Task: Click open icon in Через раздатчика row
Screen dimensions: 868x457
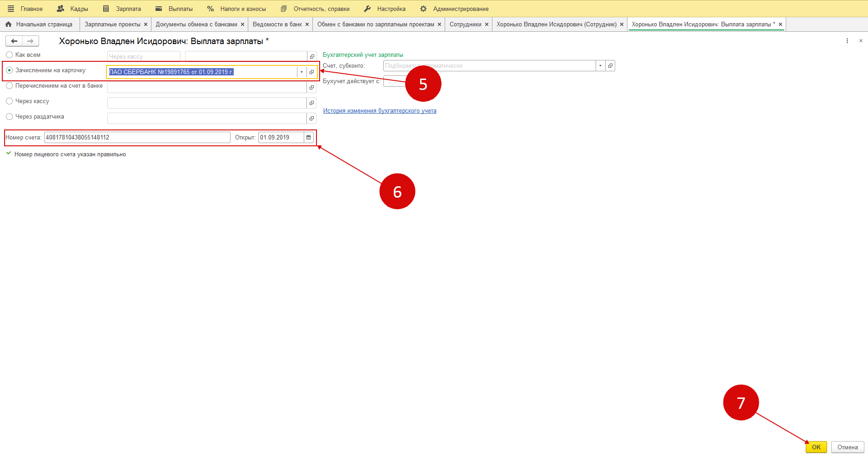Action: pos(312,119)
